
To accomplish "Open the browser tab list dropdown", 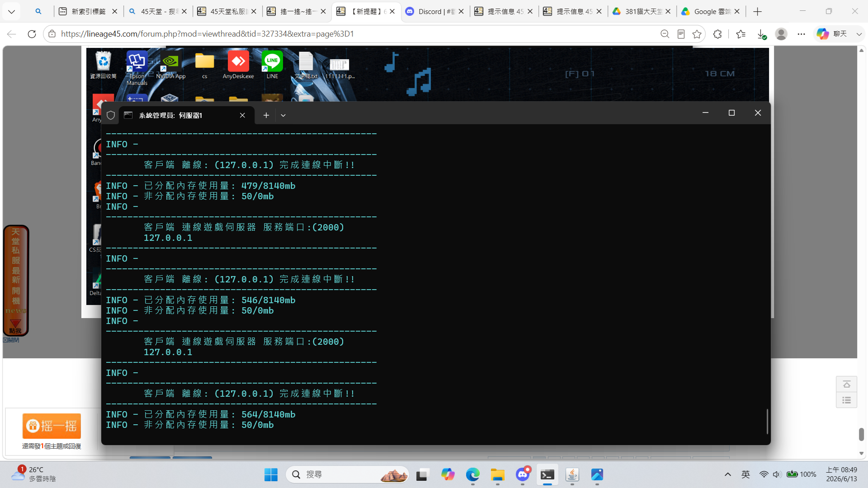I will tap(11, 11).
